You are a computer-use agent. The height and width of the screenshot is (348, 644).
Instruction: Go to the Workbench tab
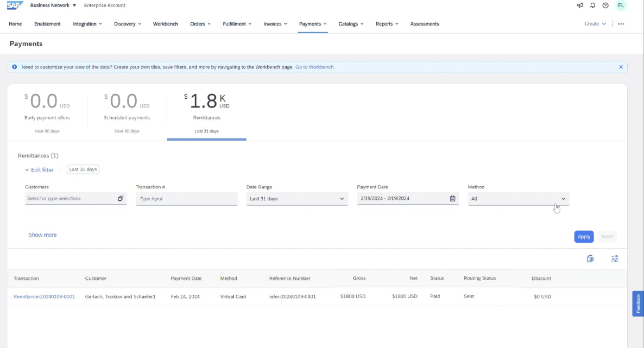pos(166,24)
